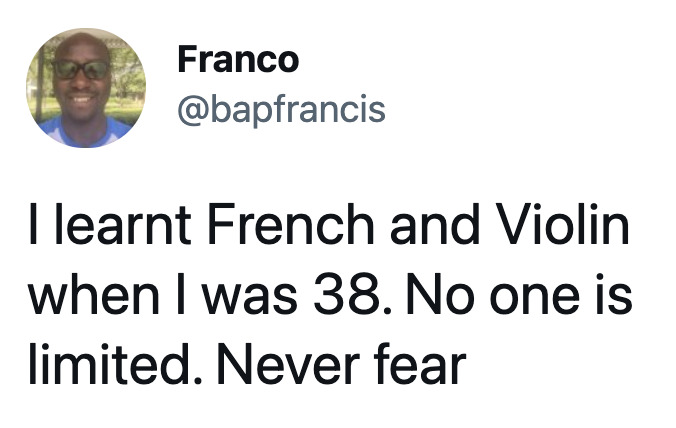The height and width of the screenshot is (428, 676).
Task: Select the word Violin in the tweet
Action: pyautogui.click(x=562, y=225)
